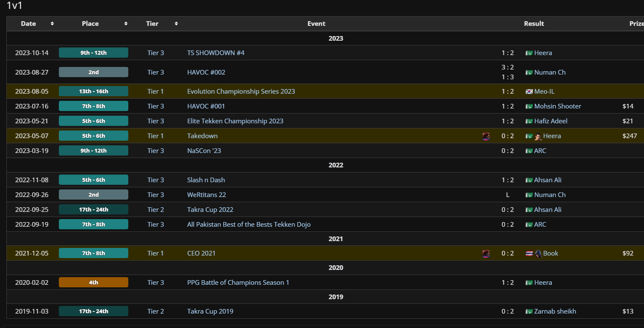This screenshot has width=644, height=328.
Task: Click the Thailand flag beside Book
Action: (529, 253)
